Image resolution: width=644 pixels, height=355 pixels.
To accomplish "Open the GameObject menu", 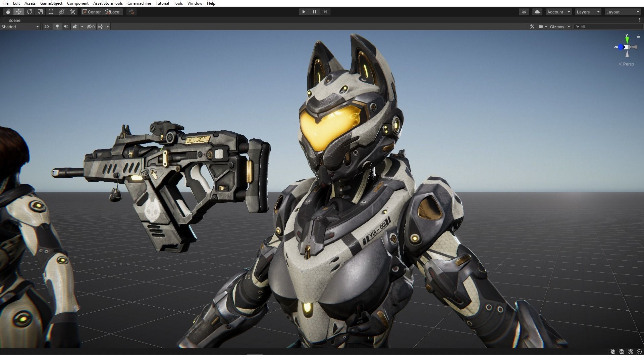I will 51,3.
